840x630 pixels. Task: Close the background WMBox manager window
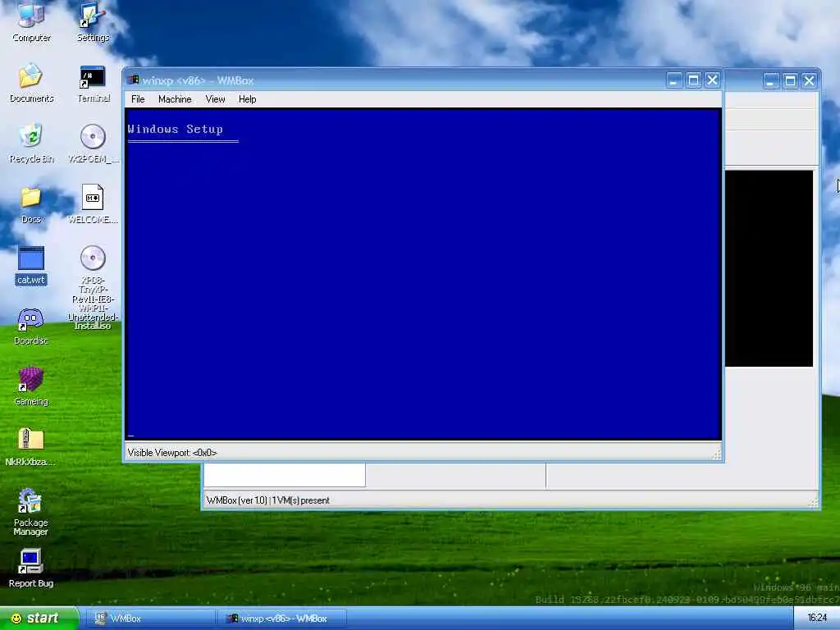(x=809, y=81)
